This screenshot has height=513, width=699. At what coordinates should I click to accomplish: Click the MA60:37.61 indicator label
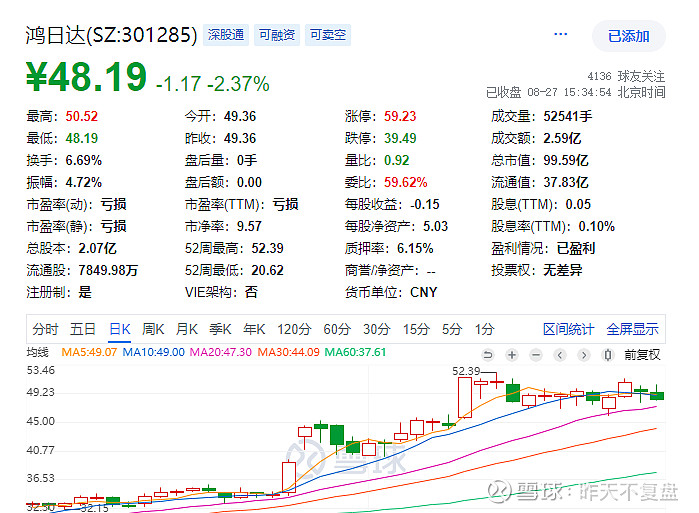355,352
